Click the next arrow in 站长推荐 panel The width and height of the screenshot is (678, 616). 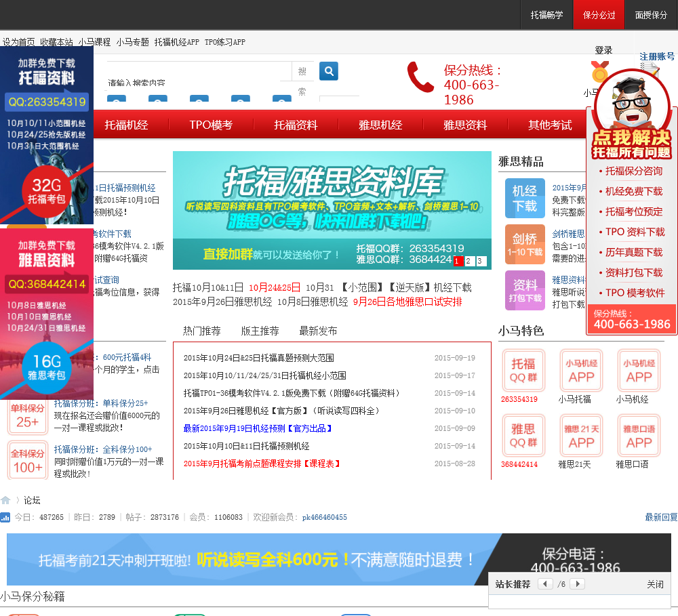coord(578,584)
